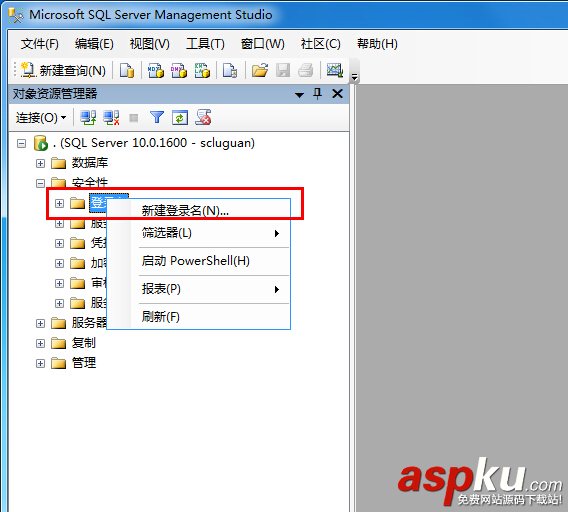Open the 报表(P) submenu

tap(199, 289)
